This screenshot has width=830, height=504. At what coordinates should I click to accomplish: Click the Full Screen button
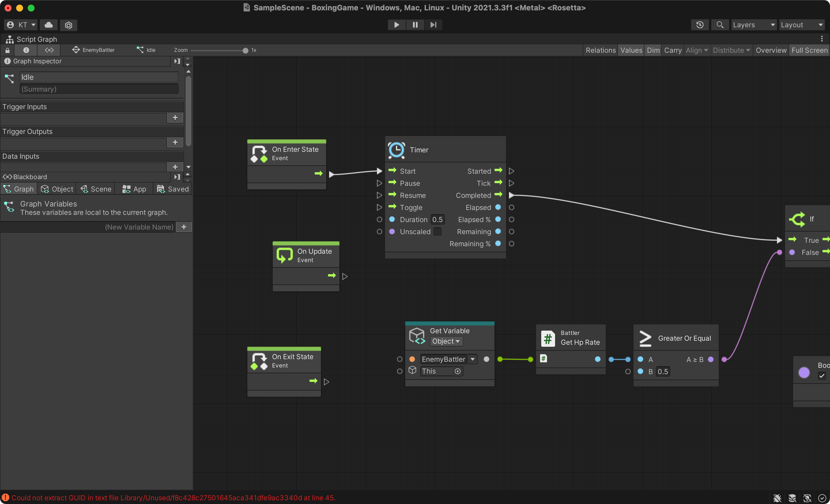tap(809, 50)
